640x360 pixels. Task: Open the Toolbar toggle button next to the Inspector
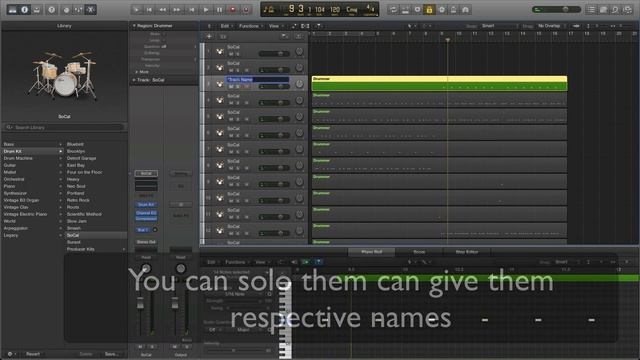pyautogui.click(x=37, y=9)
